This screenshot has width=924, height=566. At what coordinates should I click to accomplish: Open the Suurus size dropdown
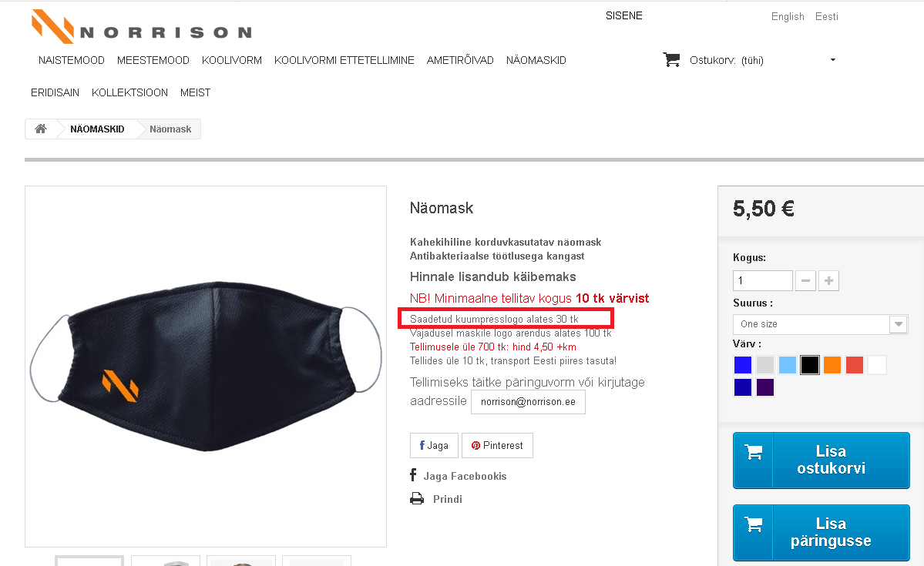click(x=820, y=324)
